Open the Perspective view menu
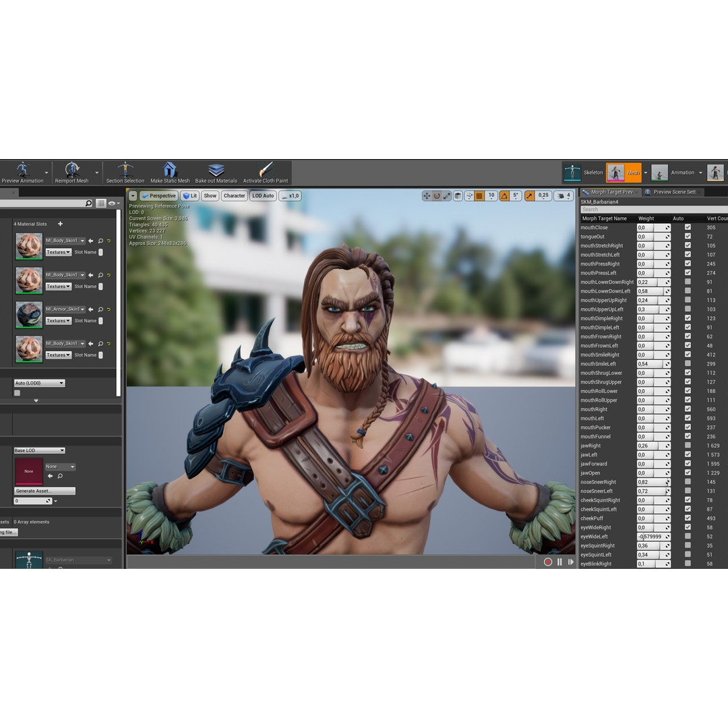Viewport: 728px width, 728px height. (159, 196)
